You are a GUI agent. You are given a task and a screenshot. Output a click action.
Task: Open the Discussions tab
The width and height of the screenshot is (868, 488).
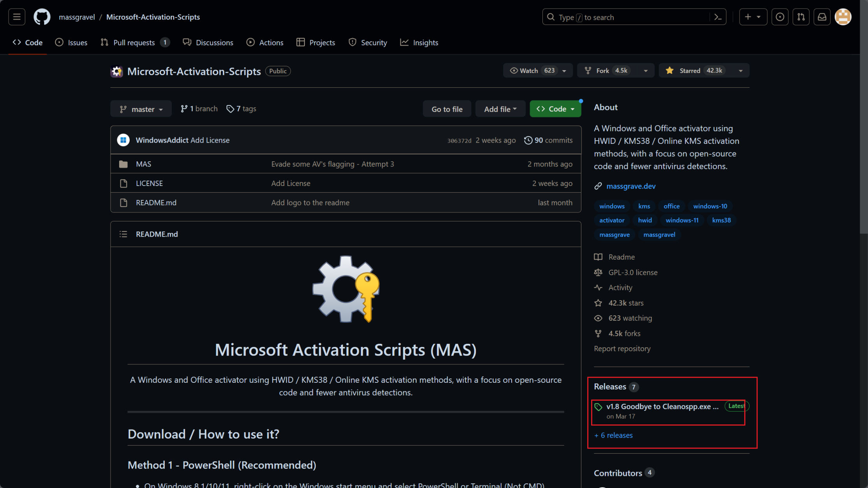click(x=208, y=42)
